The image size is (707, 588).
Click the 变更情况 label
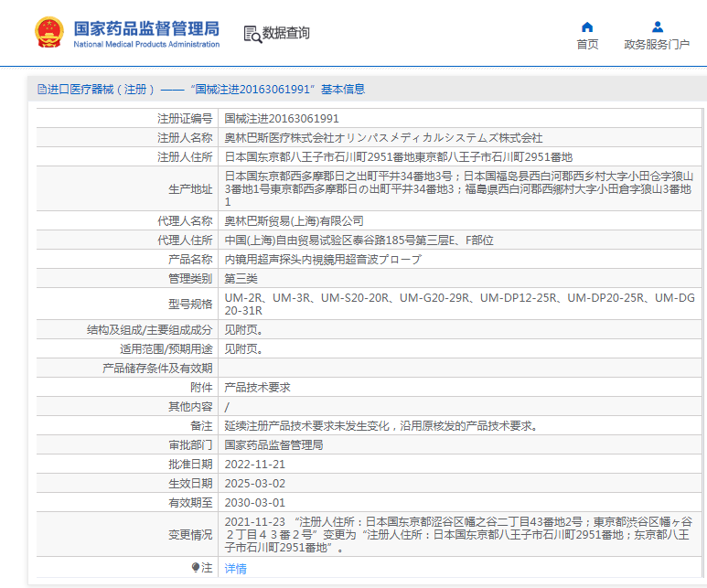[190, 535]
